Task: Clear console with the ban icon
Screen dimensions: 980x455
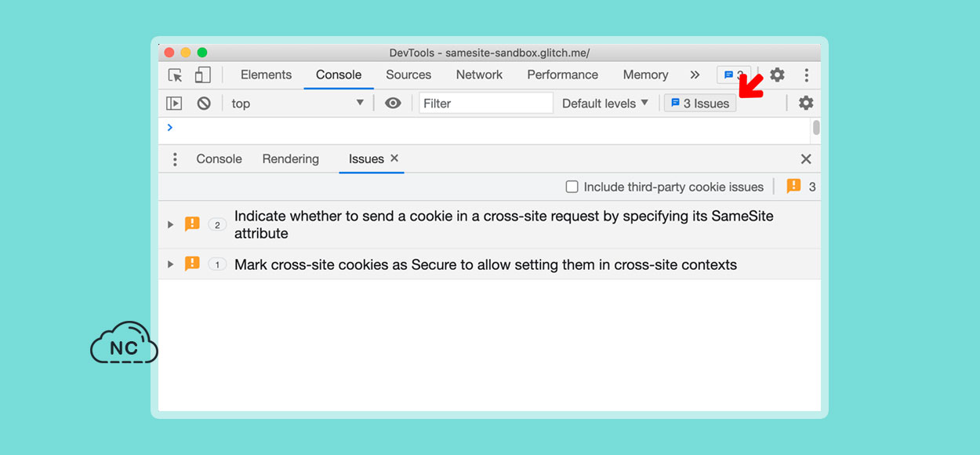Action: (x=204, y=104)
